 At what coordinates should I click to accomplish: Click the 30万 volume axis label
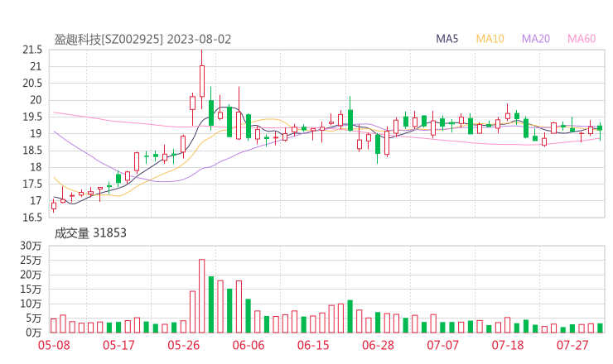click(x=31, y=246)
